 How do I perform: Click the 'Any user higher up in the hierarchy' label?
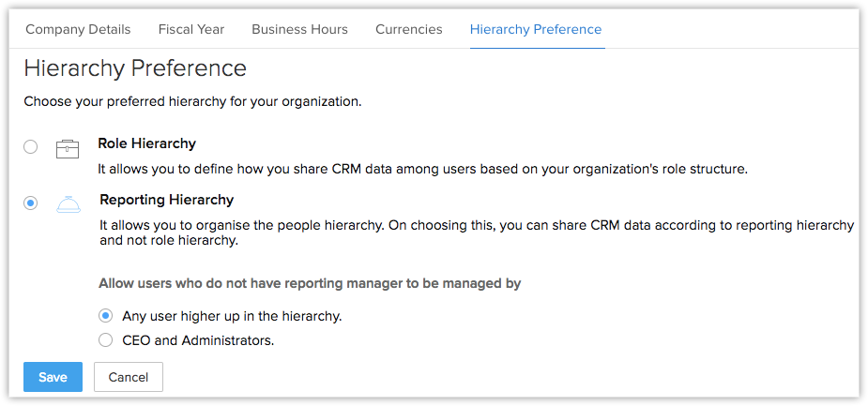coord(232,316)
